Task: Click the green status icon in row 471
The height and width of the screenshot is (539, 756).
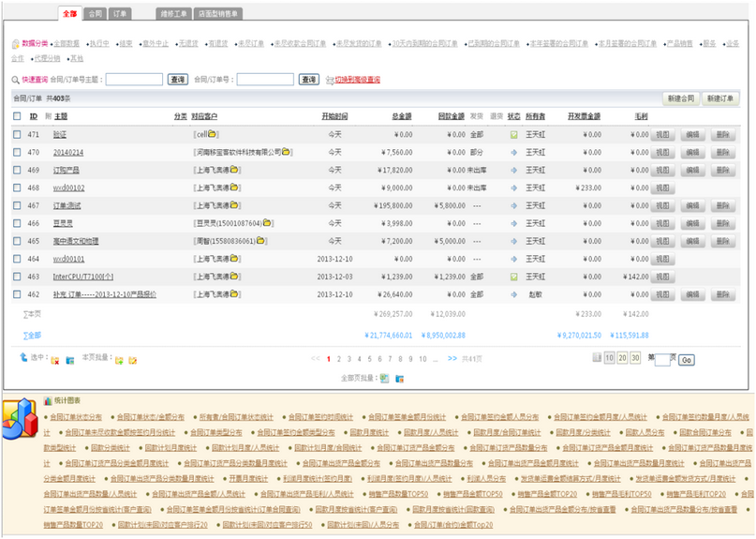Action: click(x=513, y=135)
